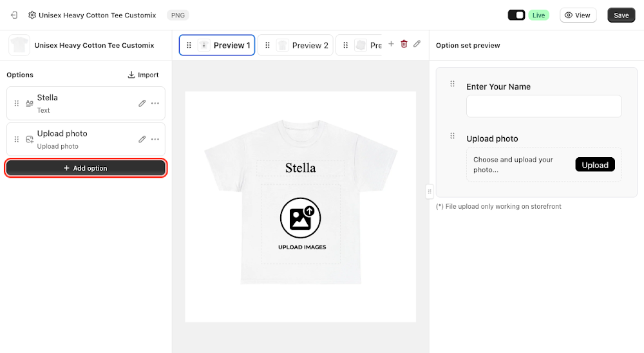The height and width of the screenshot is (353, 644).
Task: Save the option set
Action: (621, 15)
